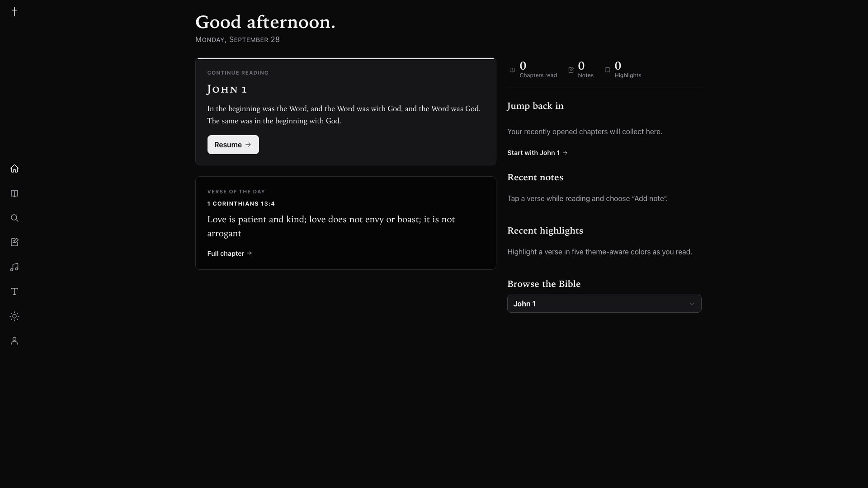Image resolution: width=868 pixels, height=488 pixels.
Task: Click the Highlights bookmark icon
Action: [x=608, y=70]
